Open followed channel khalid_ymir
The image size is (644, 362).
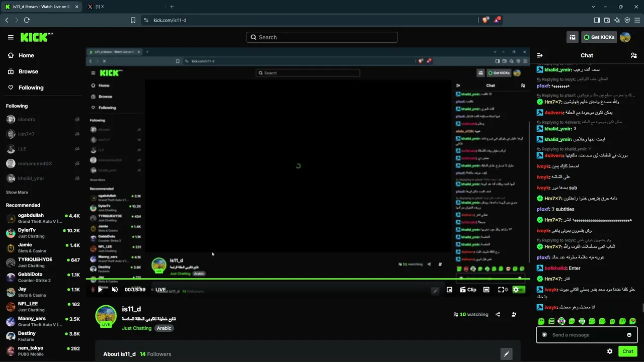point(43,178)
